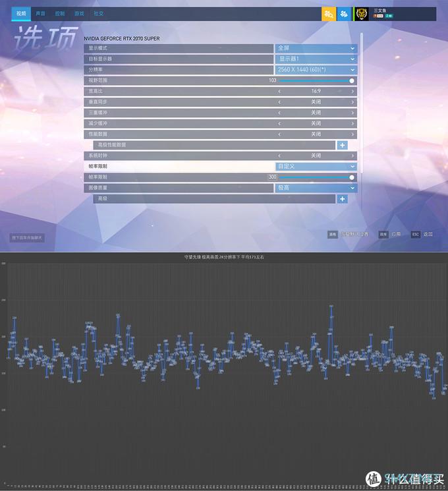Click the 应用 (Apply) button
Viewport: 448px width, 491px height.
(390, 234)
